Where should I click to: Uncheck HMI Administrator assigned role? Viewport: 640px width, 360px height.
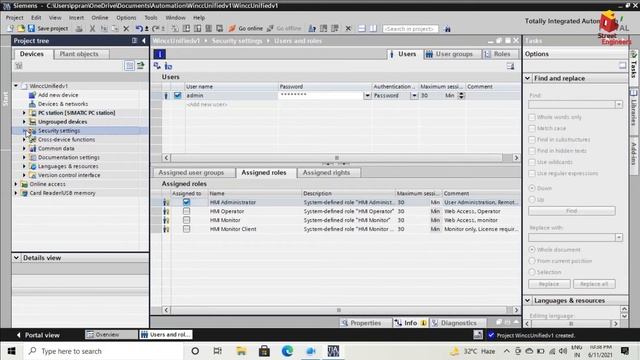pyautogui.click(x=186, y=202)
